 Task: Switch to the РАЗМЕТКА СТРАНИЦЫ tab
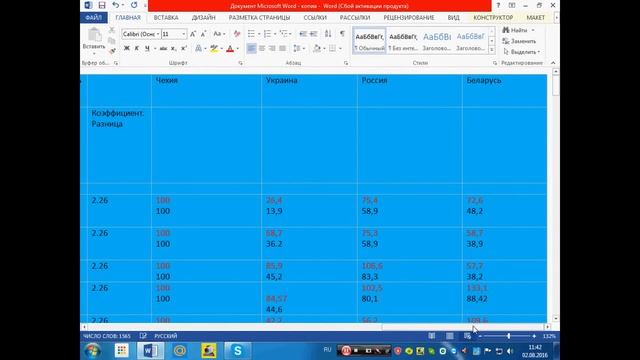pyautogui.click(x=259, y=18)
